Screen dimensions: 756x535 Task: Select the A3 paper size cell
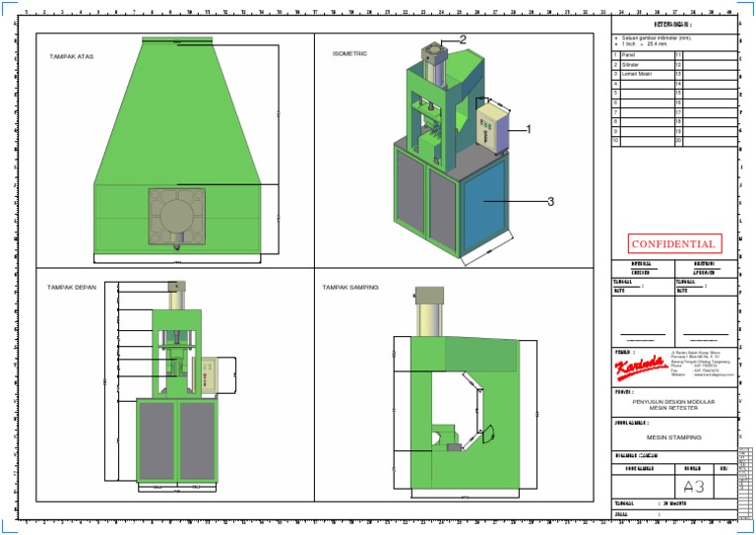pyautogui.click(x=694, y=487)
